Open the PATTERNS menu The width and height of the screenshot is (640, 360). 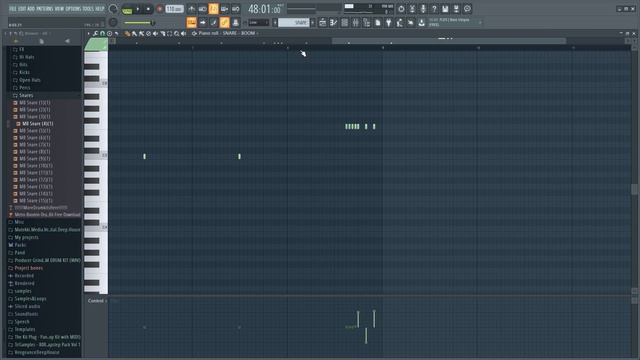44,9
